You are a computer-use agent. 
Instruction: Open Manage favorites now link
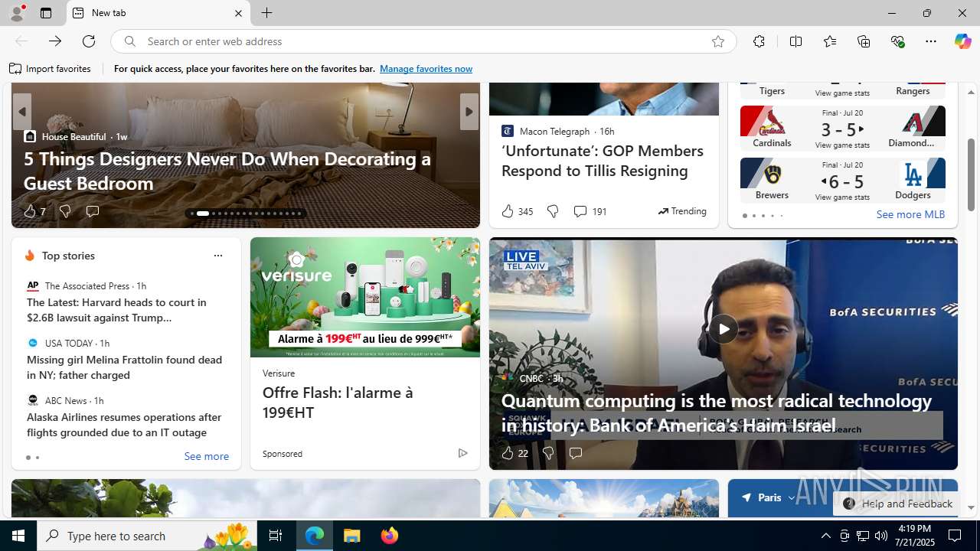426,69
